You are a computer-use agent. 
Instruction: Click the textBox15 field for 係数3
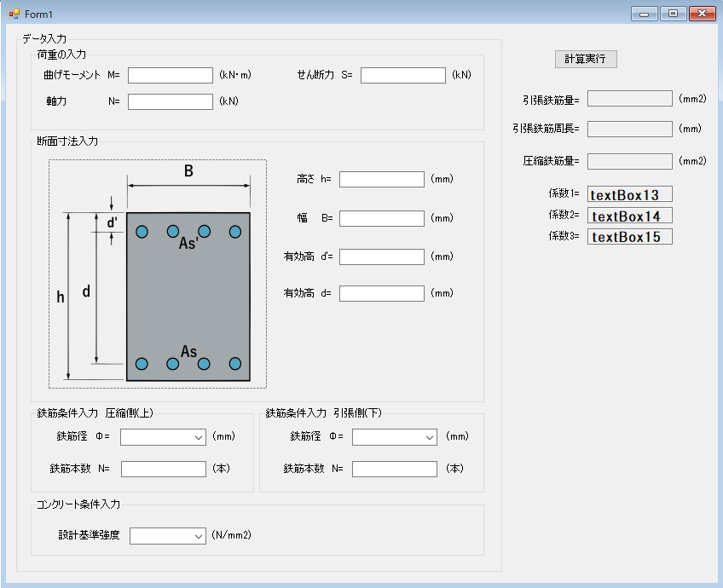630,237
